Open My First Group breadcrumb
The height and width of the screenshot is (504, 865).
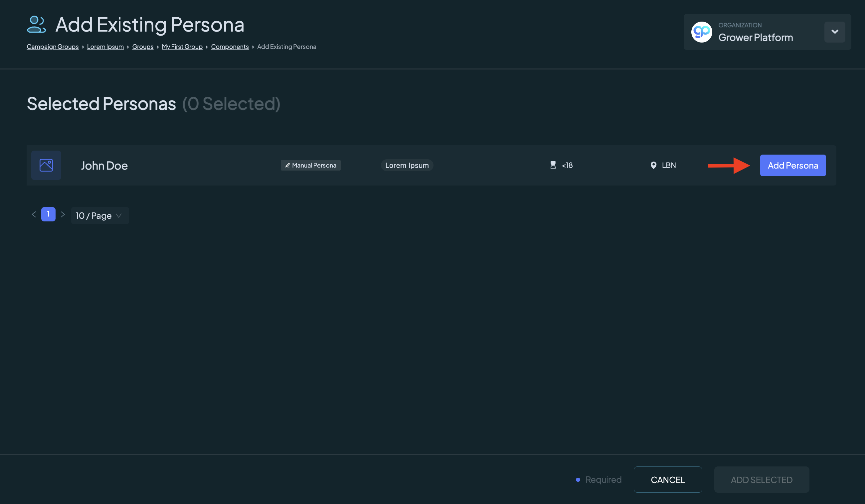pos(182,47)
